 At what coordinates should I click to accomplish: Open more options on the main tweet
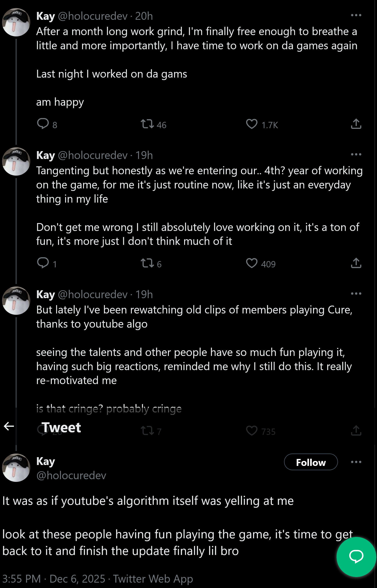356,462
